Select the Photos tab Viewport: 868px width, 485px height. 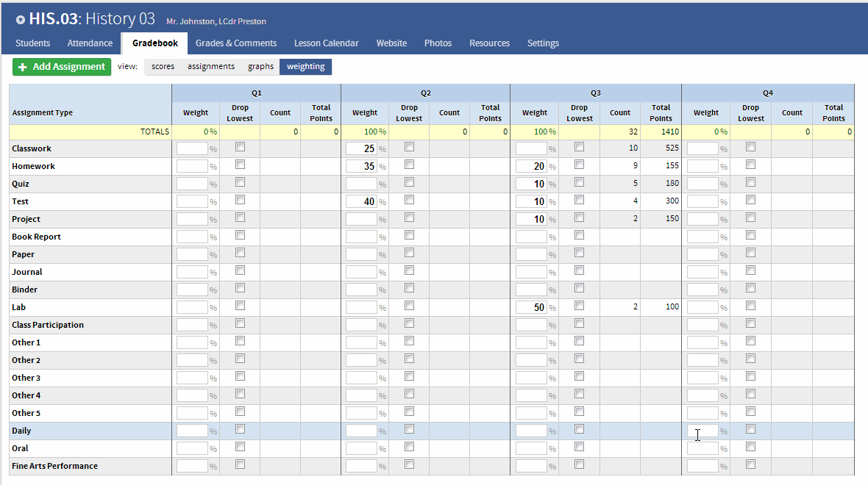438,43
